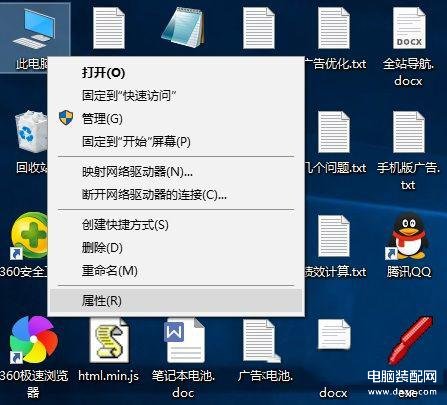Select the 360极速浏览器 colorful browser icon
The height and width of the screenshot is (405, 447).
coord(33,340)
